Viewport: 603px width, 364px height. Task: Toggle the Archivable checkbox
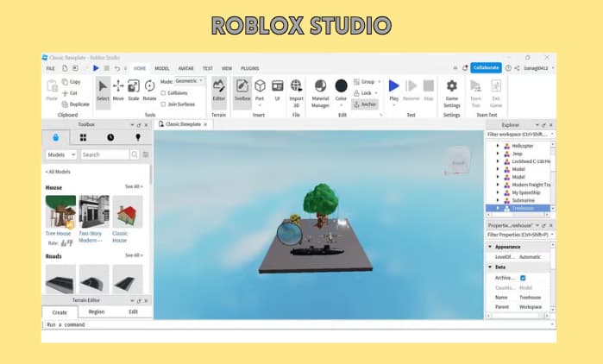pos(523,278)
